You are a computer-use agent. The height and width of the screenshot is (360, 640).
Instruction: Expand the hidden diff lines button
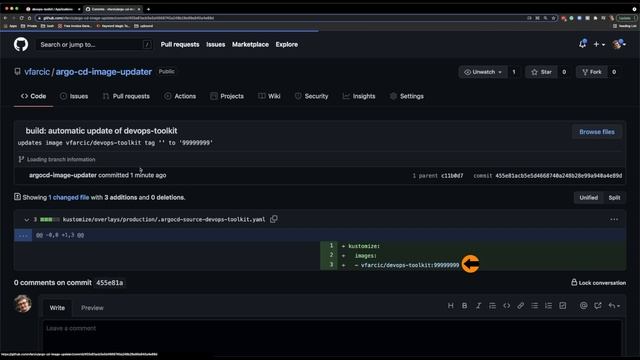click(23, 235)
